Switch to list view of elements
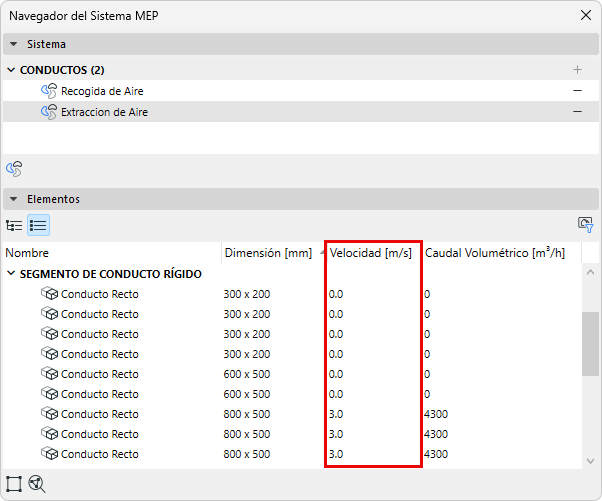602x501 pixels. [x=38, y=225]
